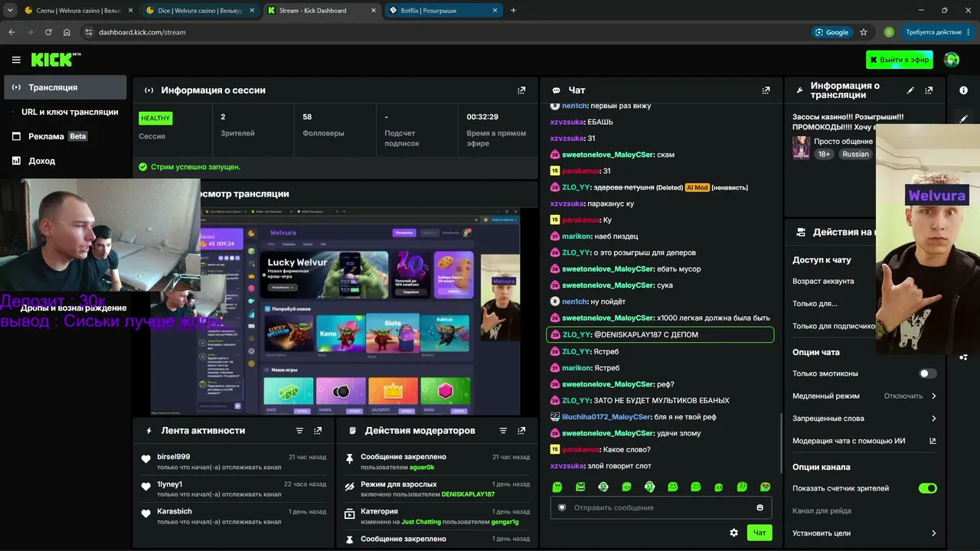This screenshot has height=551, width=980.
Task: Go to browser home page
Action: pos(67,32)
